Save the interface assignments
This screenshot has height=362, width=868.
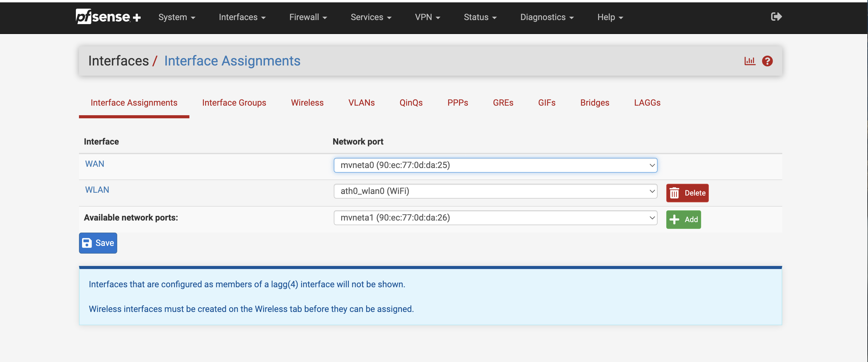click(x=98, y=243)
